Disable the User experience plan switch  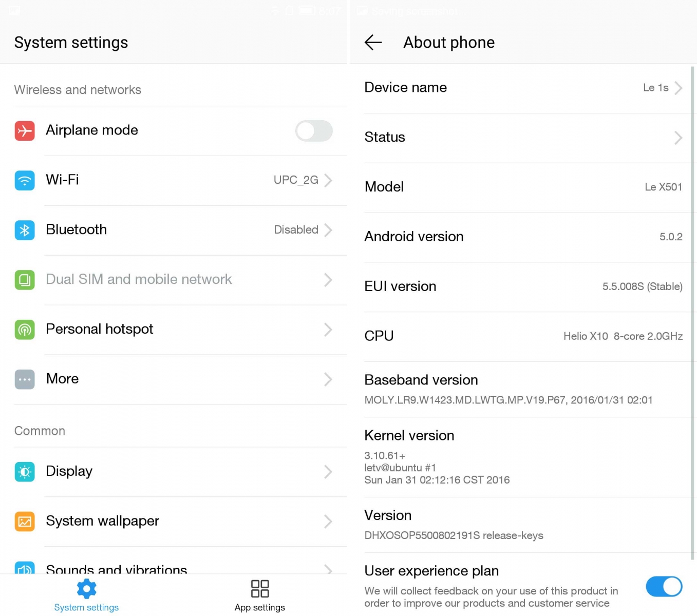[x=664, y=586]
